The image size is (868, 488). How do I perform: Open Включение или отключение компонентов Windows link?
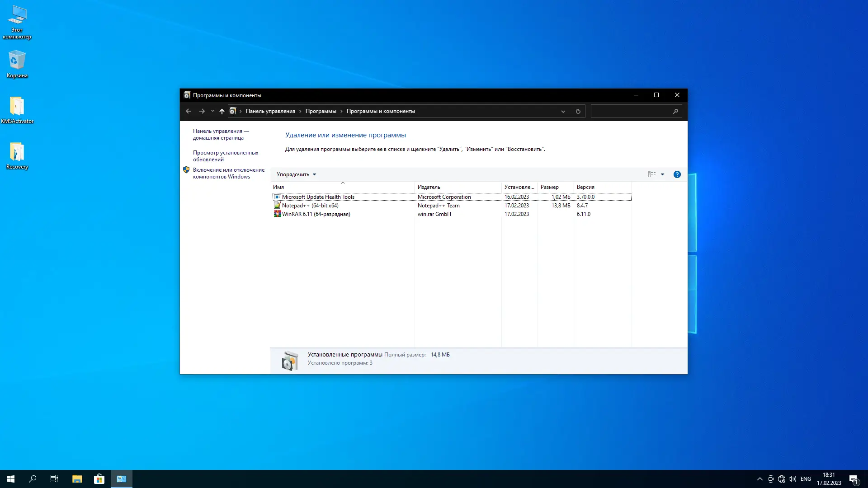click(x=228, y=173)
